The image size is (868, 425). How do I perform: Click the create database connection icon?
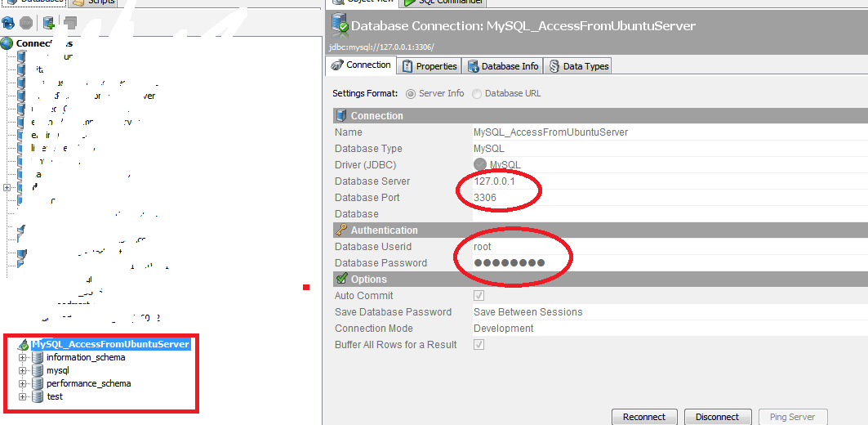coord(49,23)
